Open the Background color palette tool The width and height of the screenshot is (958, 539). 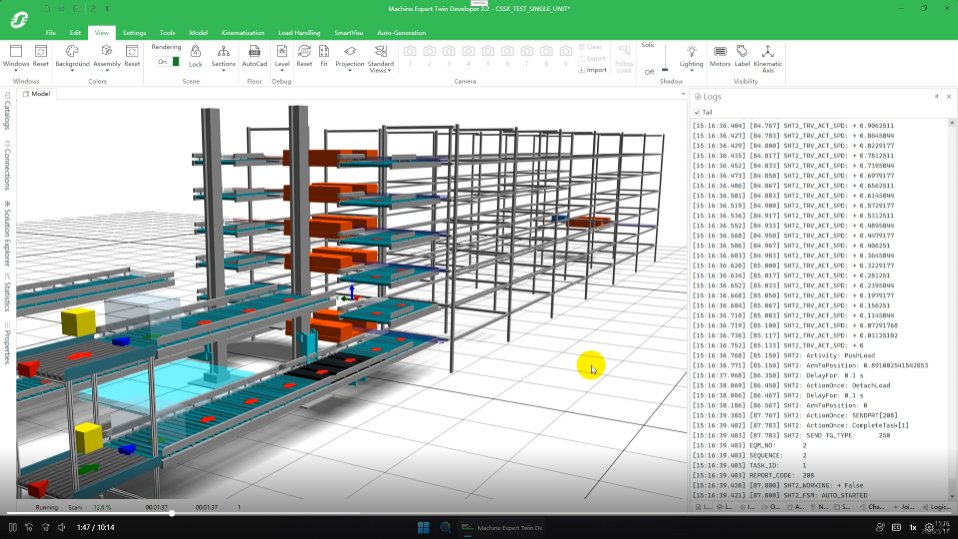point(72,55)
